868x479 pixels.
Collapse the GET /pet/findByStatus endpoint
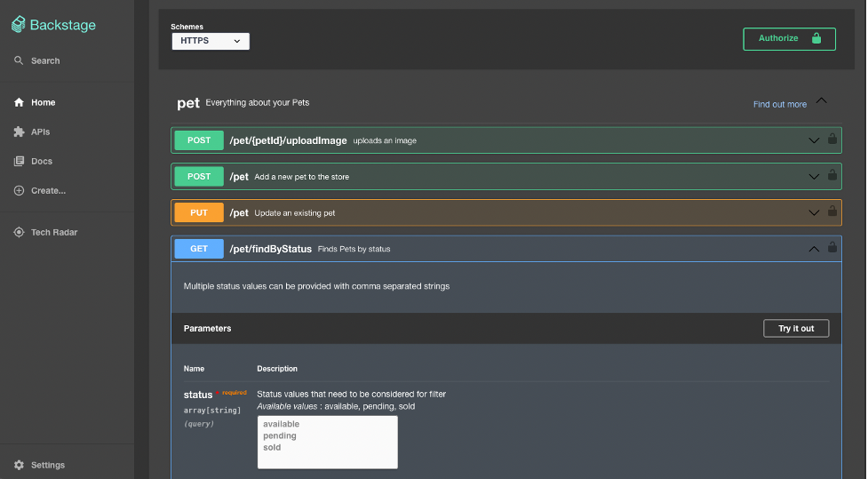pyautogui.click(x=813, y=249)
